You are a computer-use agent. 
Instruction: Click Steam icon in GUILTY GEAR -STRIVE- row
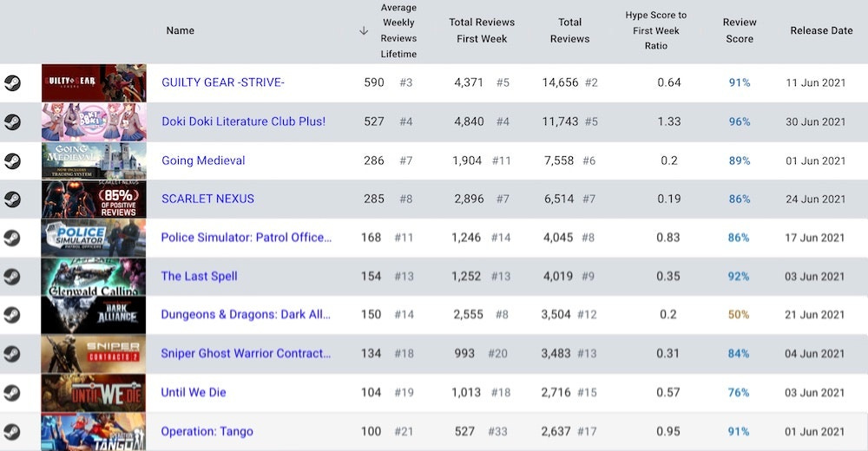tap(12, 83)
